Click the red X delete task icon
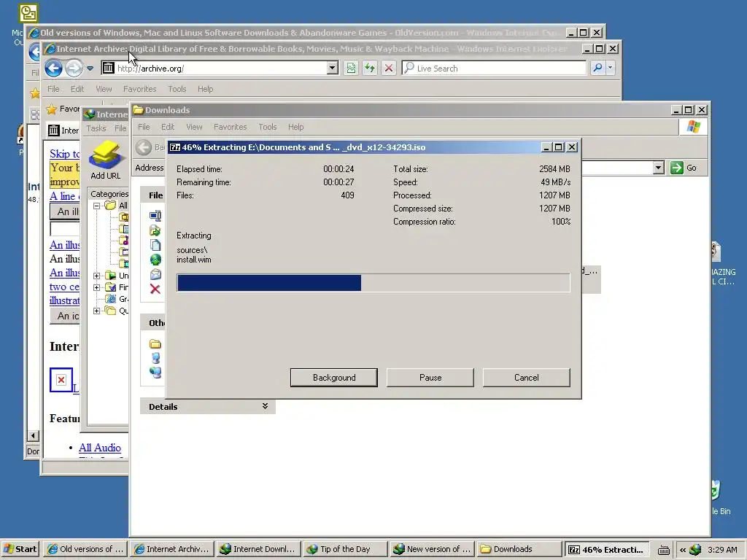This screenshot has height=560, width=747. pyautogui.click(x=155, y=289)
